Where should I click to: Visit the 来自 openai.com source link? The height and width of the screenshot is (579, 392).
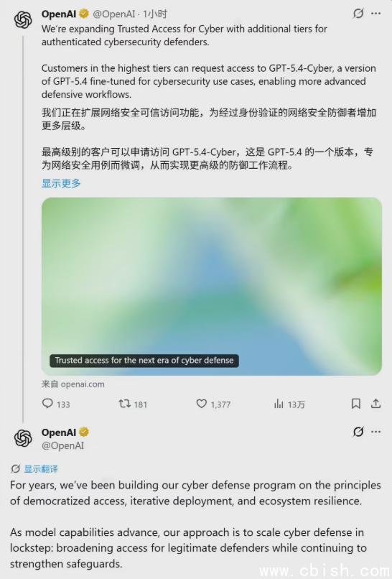pos(73,384)
